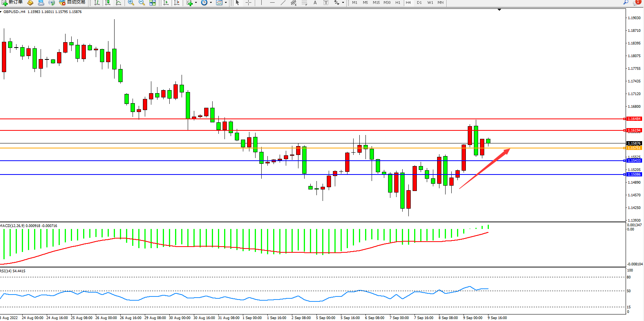Click the search magnifier icon
The height and width of the screenshot is (321, 644).
coord(626,2)
